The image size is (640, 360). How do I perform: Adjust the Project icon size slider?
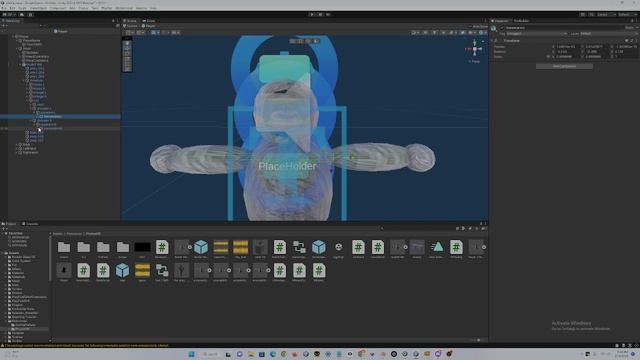(478, 340)
